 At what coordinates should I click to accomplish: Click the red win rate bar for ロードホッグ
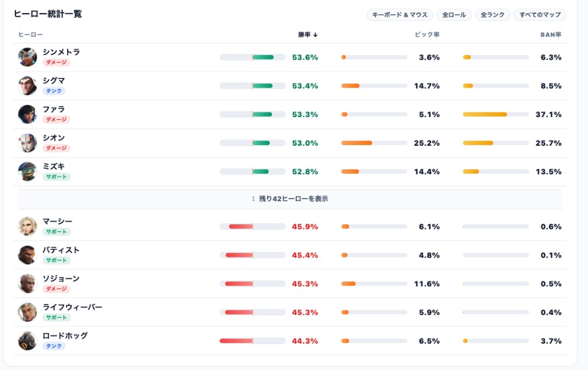[x=236, y=341]
